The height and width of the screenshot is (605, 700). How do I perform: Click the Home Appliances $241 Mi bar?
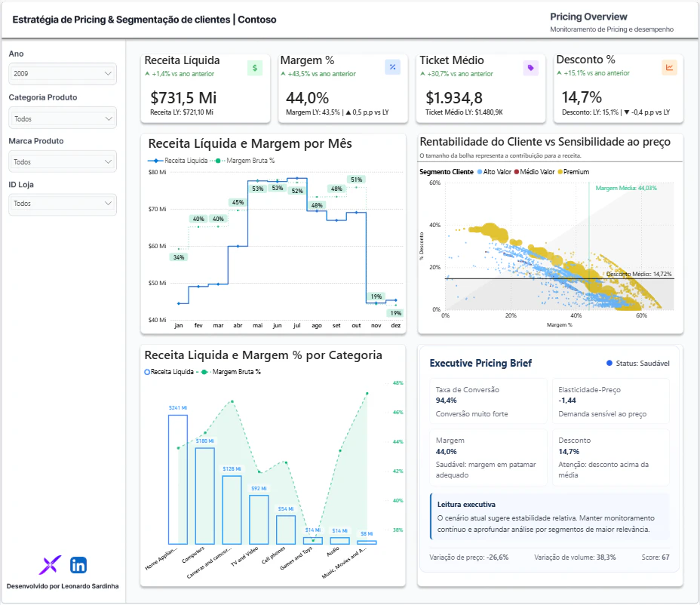click(178, 480)
